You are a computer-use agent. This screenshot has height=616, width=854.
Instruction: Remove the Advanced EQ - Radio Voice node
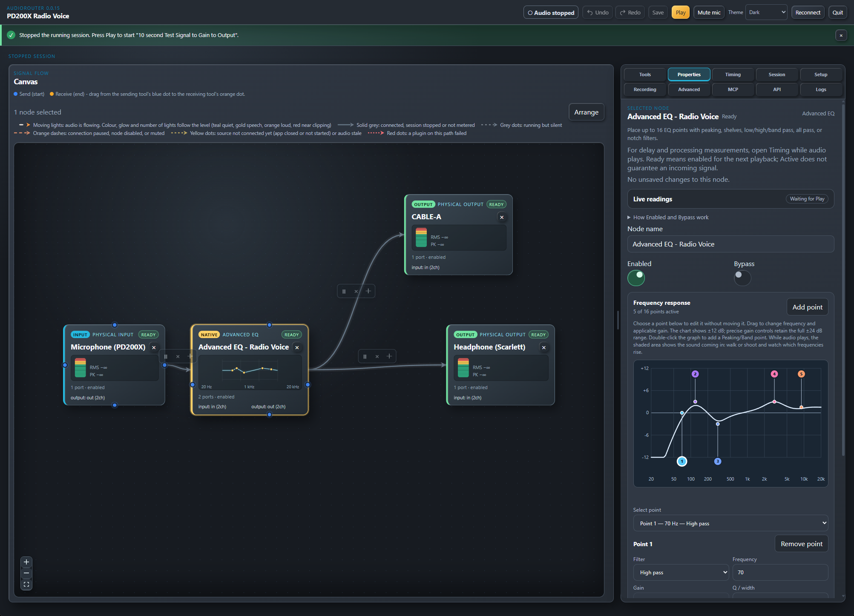coord(297,347)
